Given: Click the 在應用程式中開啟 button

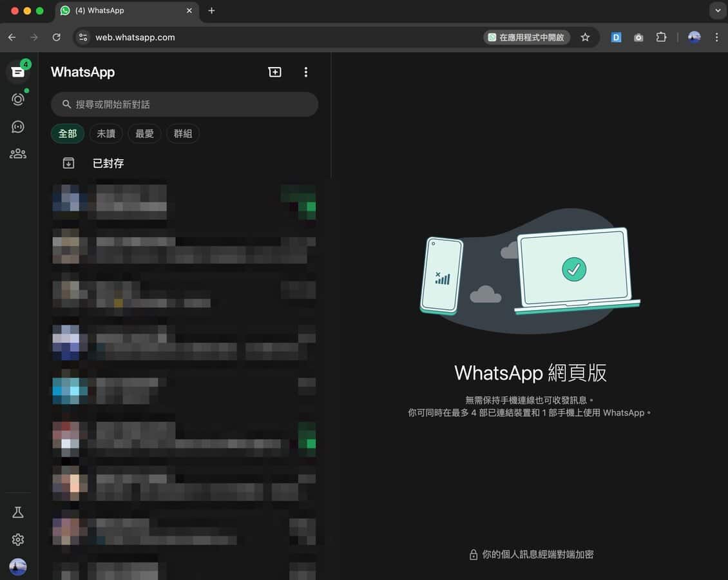Looking at the screenshot, I should pyautogui.click(x=526, y=37).
